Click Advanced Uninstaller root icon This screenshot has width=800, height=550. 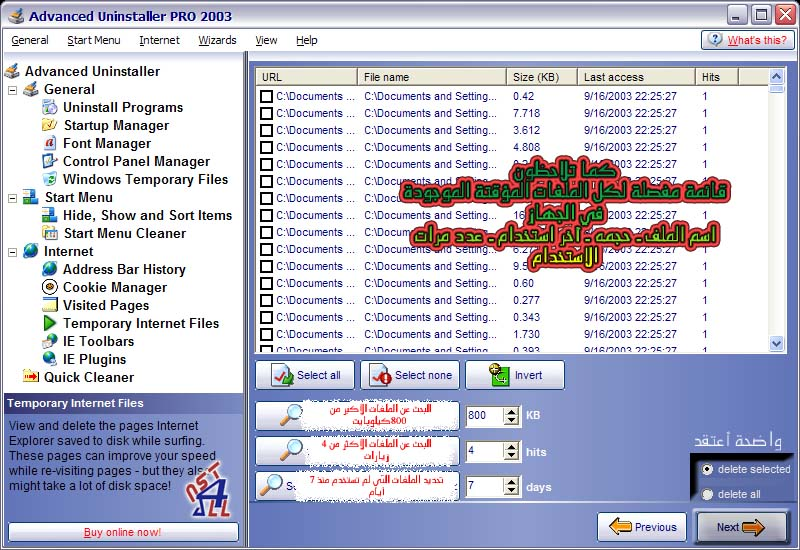pyautogui.click(x=12, y=71)
